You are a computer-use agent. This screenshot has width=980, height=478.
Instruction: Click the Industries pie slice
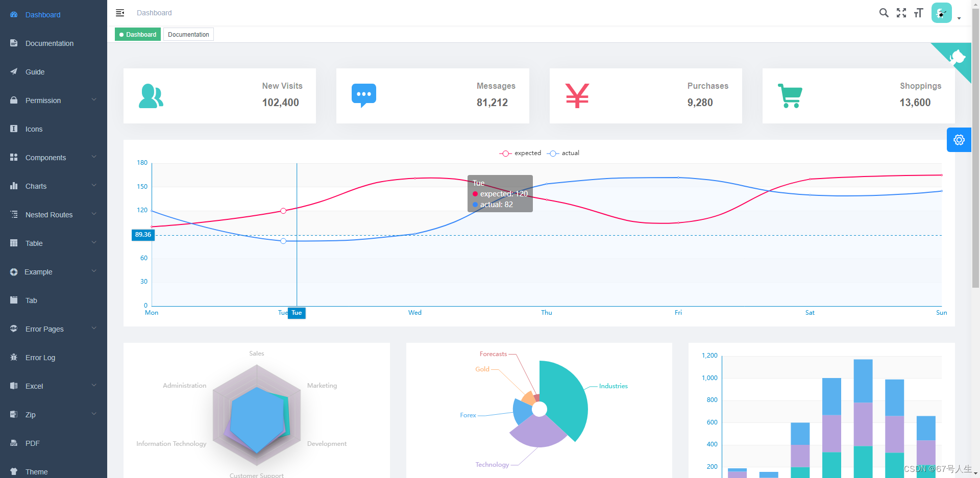(x=567, y=398)
